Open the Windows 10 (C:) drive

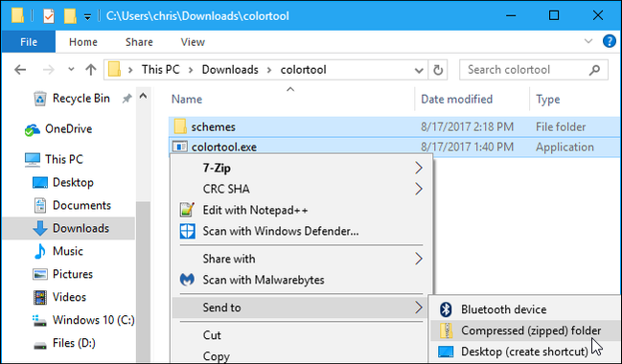pos(83,320)
